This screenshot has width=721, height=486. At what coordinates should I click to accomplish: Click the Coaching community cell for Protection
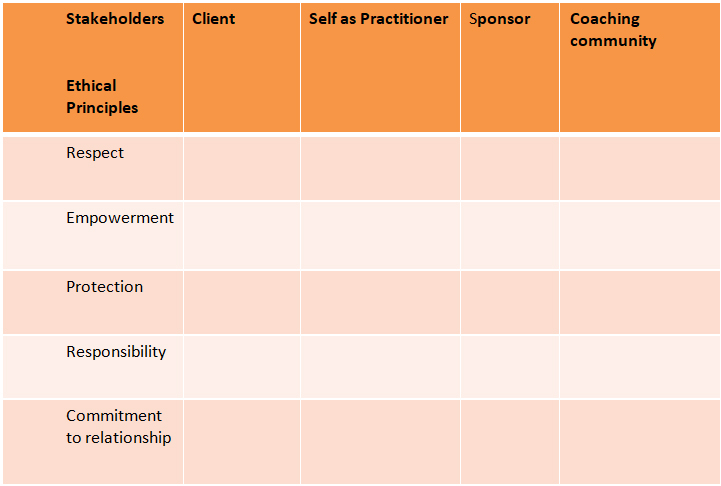(639, 301)
